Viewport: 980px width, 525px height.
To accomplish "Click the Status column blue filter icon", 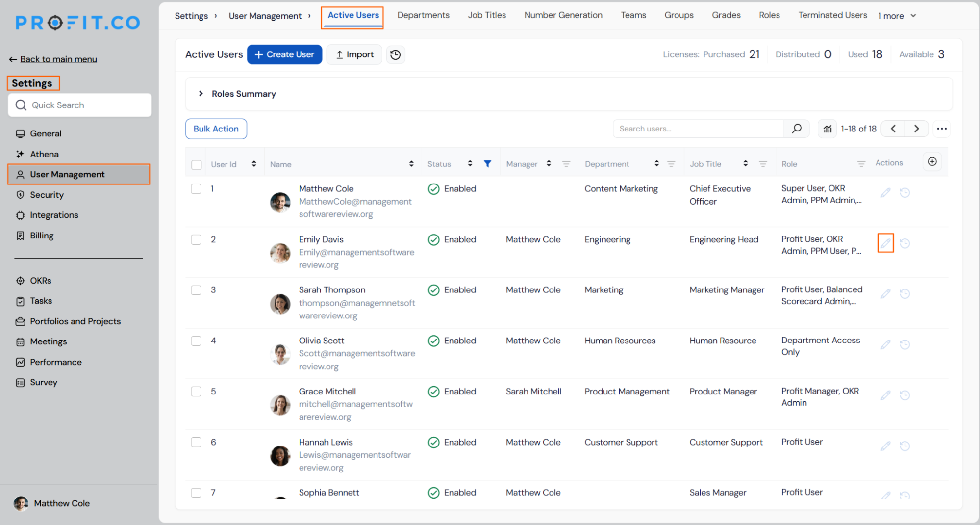I will (487, 164).
